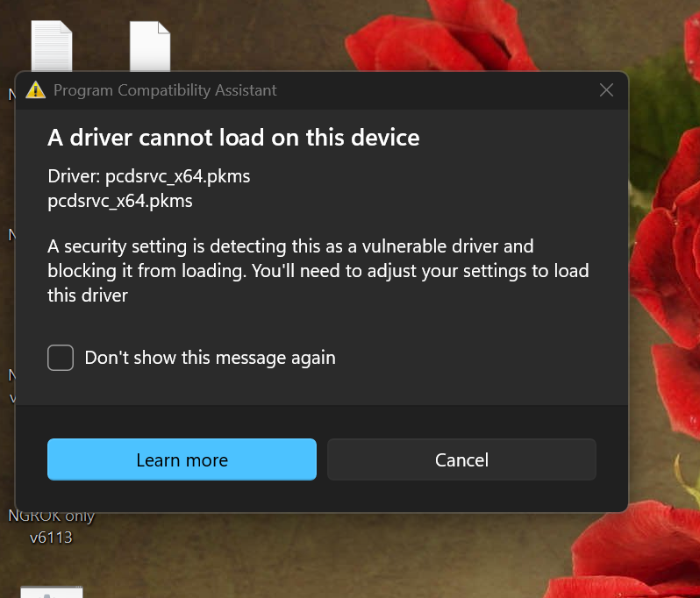Click the vulnerable driver security description text
Viewport: 700px width, 598px height.
pyautogui.click(x=318, y=271)
